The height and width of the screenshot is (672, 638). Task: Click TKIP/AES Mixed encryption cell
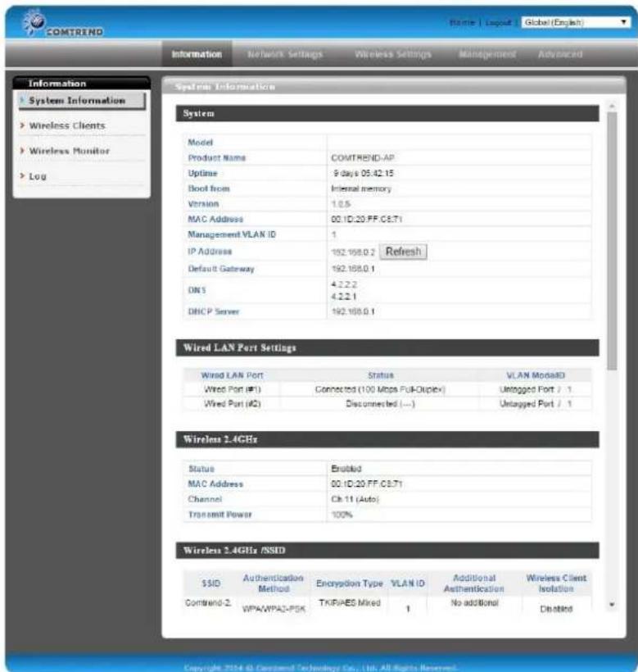click(350, 602)
